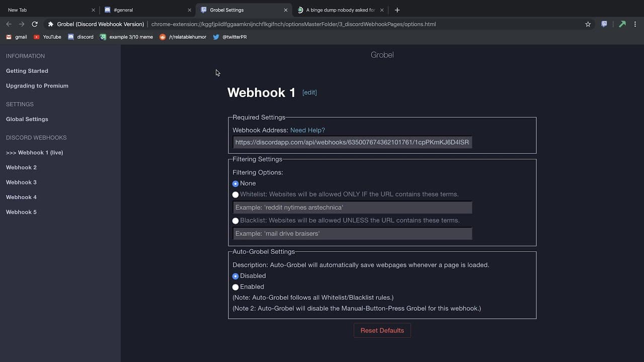Open Upgrading to Premium page

37,86
